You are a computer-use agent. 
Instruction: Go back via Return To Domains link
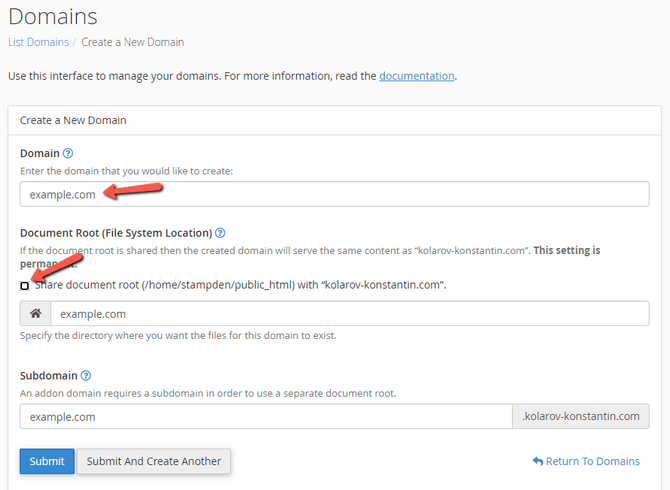(593, 461)
